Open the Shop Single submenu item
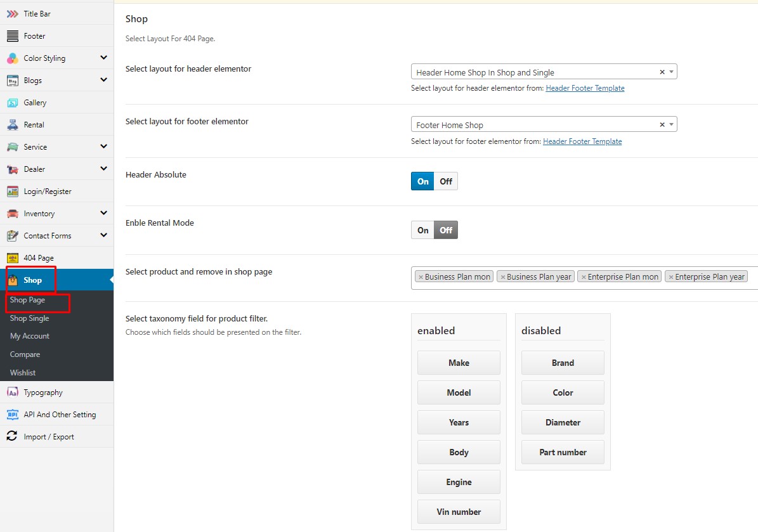The width and height of the screenshot is (758, 532). [29, 318]
